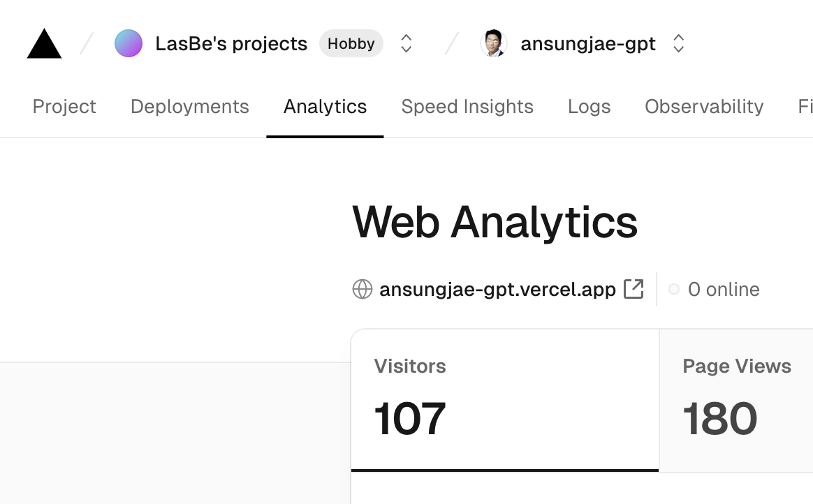Viewport: 813px width, 504px height.
Task: Click the Vercel triangle logo
Action: point(44,43)
